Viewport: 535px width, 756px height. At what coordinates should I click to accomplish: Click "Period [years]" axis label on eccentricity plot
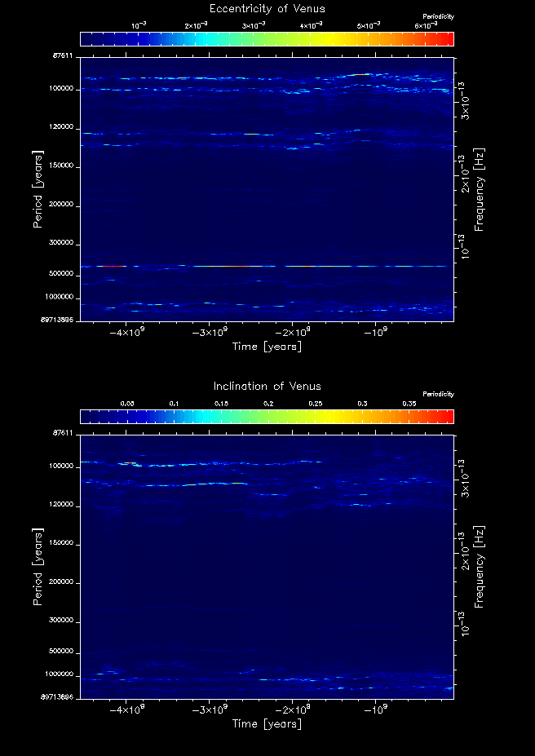37,188
